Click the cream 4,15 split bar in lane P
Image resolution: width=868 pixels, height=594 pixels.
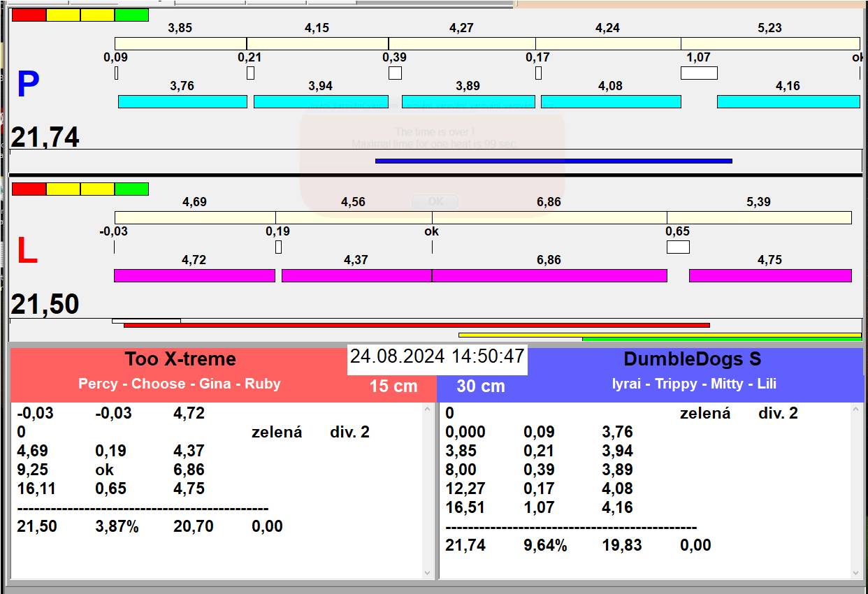tap(317, 43)
